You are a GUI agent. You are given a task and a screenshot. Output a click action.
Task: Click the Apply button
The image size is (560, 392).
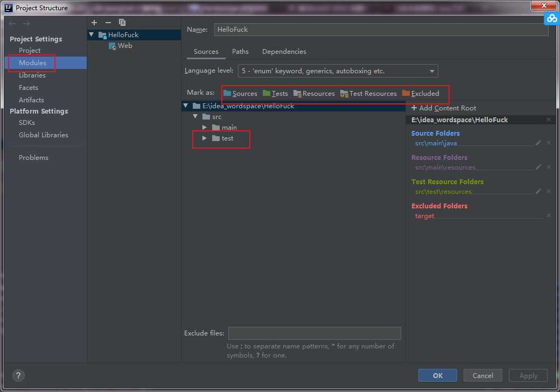[528, 376]
